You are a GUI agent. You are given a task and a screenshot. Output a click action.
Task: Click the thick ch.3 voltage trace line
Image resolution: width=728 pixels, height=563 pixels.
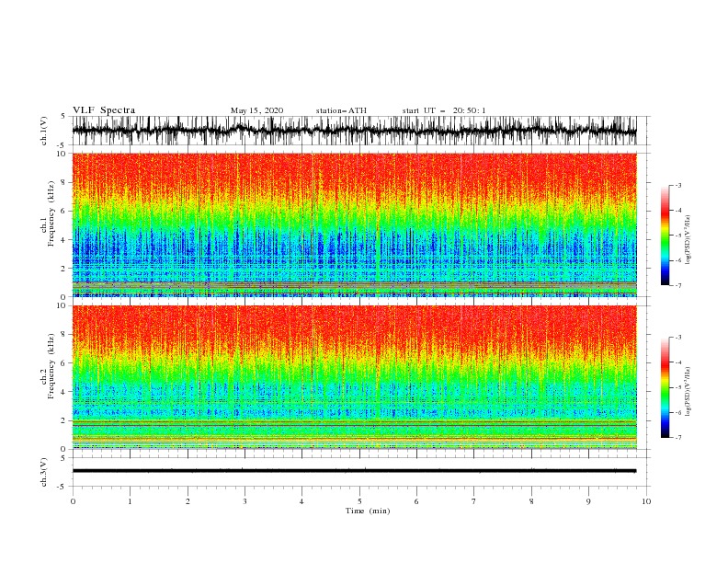[354, 471]
